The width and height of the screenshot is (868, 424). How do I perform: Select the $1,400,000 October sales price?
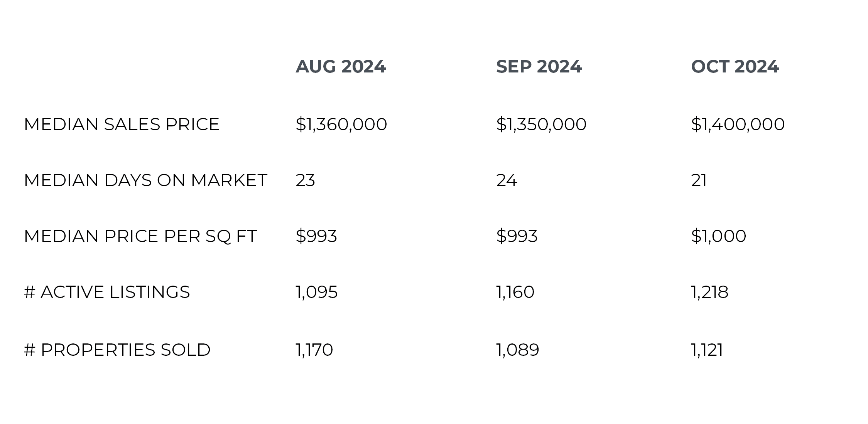tap(738, 124)
